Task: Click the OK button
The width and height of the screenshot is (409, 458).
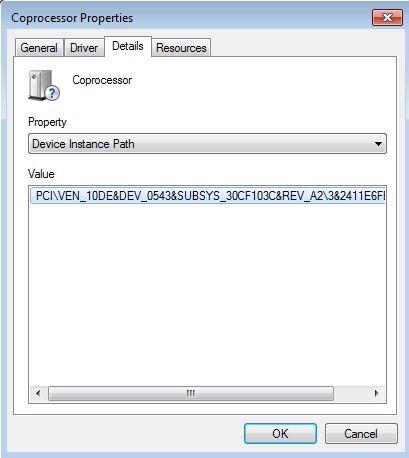Action: [280, 433]
